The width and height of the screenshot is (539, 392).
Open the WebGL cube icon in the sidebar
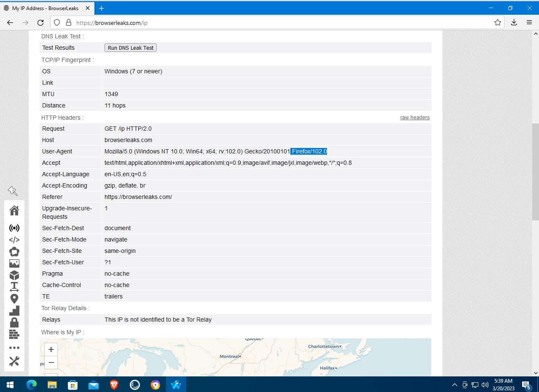[x=14, y=275]
